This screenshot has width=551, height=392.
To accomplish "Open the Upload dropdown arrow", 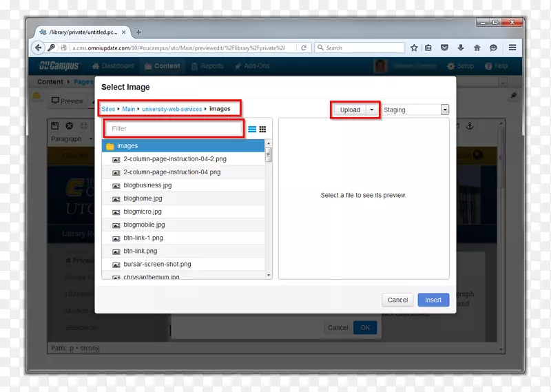I will pos(372,110).
